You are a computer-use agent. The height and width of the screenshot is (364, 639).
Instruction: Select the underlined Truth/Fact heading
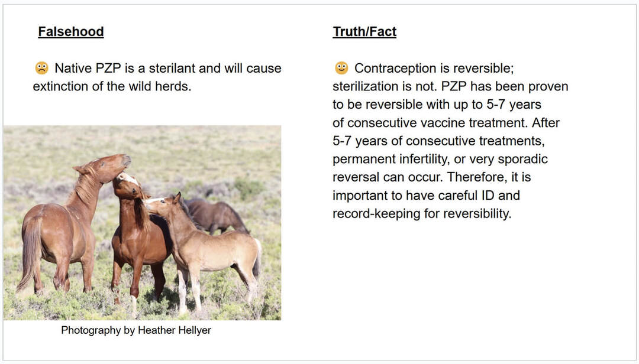pos(364,32)
